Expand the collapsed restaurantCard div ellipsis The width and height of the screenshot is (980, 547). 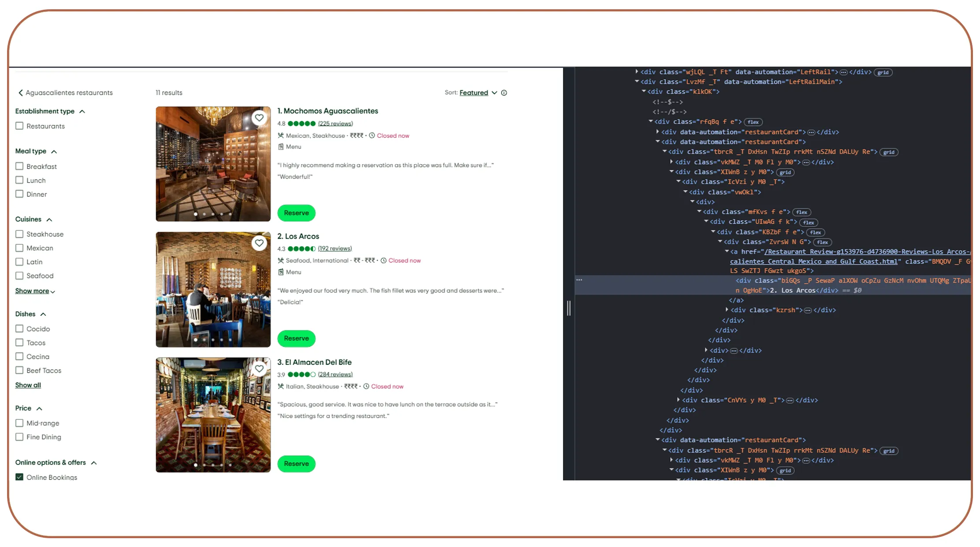pos(812,131)
